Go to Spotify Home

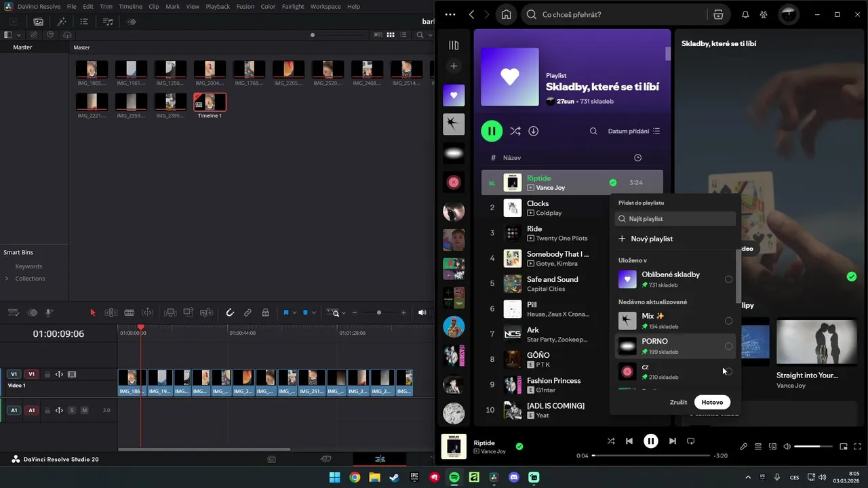(506, 14)
